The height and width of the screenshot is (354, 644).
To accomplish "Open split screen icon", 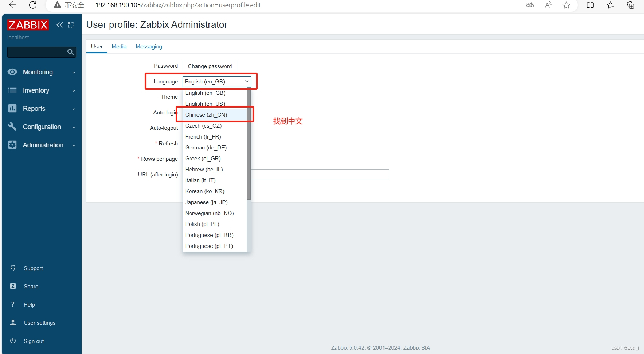I will tap(590, 5).
